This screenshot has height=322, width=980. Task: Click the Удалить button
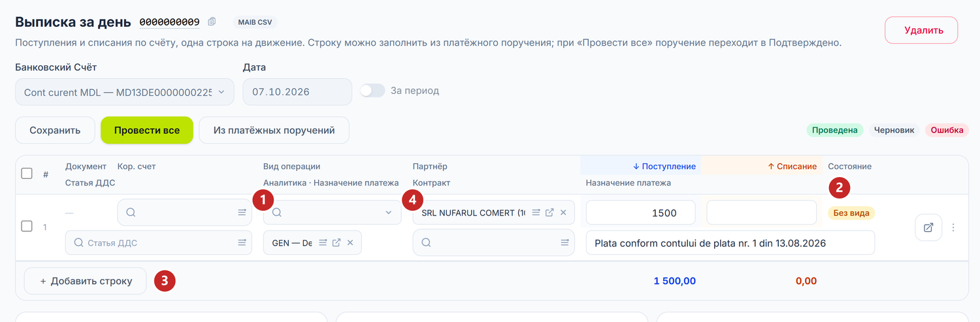921,30
